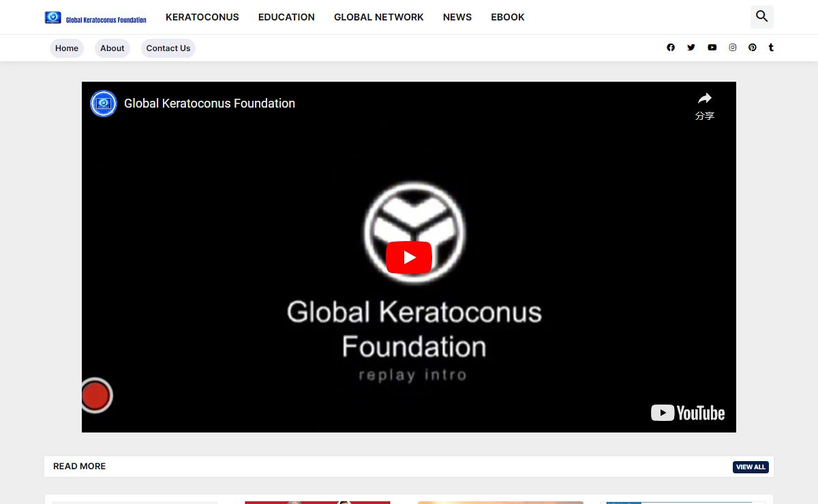
Task: Click the YouTube logo in video player
Action: coord(688,413)
